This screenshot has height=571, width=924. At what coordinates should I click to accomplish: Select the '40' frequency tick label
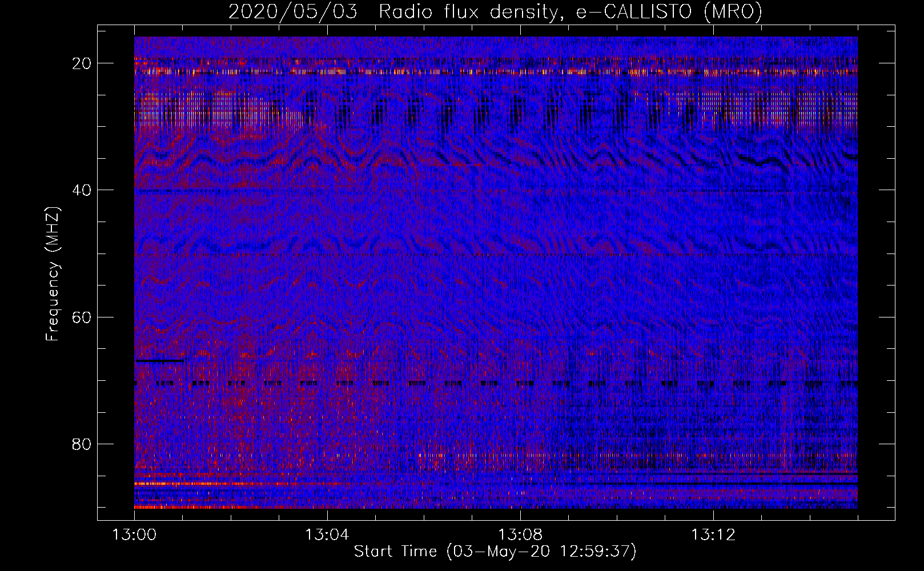point(82,190)
